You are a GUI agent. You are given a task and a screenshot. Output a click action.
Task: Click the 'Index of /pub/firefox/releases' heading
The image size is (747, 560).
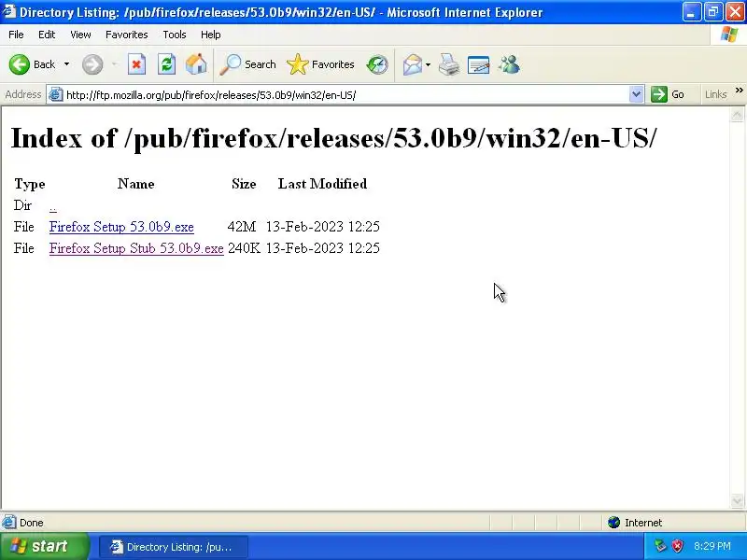(x=333, y=138)
